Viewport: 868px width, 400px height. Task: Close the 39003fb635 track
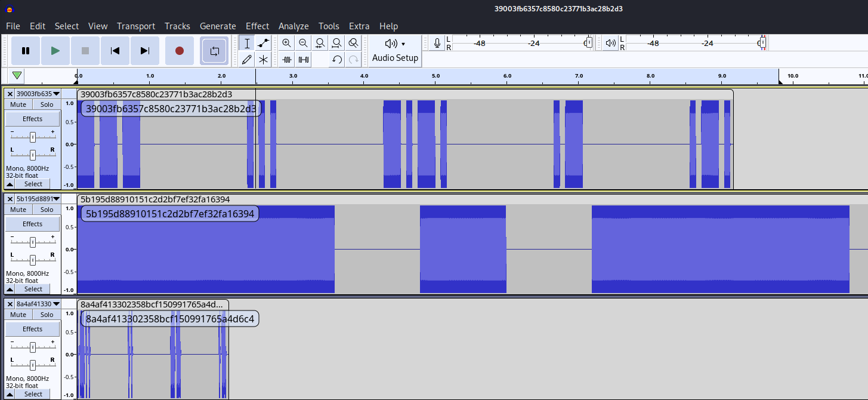10,94
